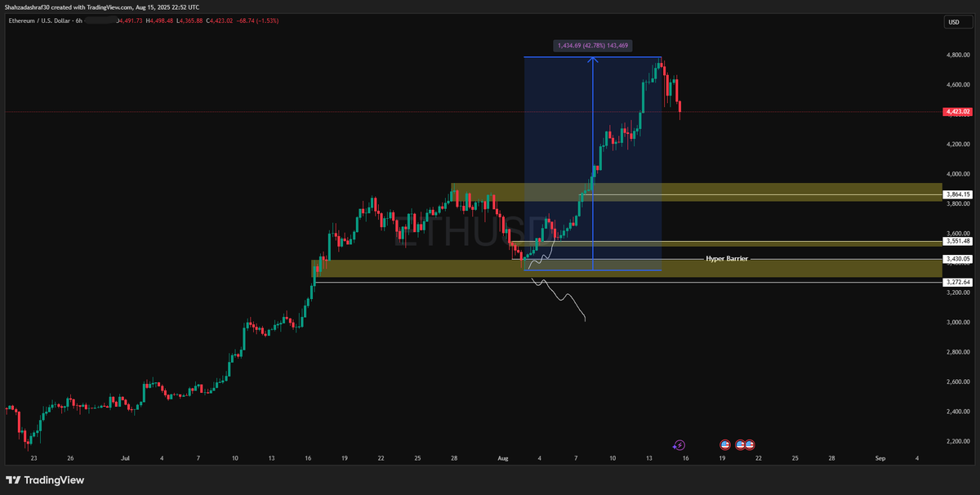The height and width of the screenshot is (495, 980).
Task: Select the measurement label 1,434.69 (42.78%)
Action: [593, 46]
